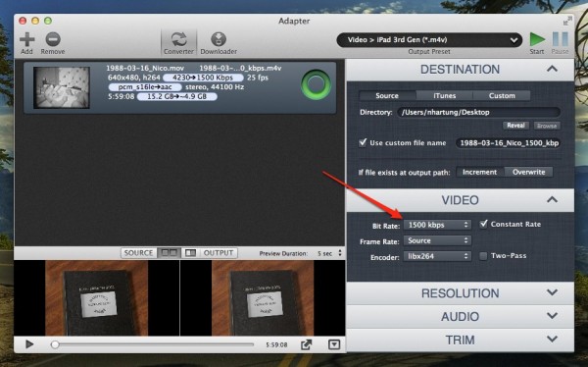Open the Frame Rate dropdown
588x367 pixels.
[437, 240]
